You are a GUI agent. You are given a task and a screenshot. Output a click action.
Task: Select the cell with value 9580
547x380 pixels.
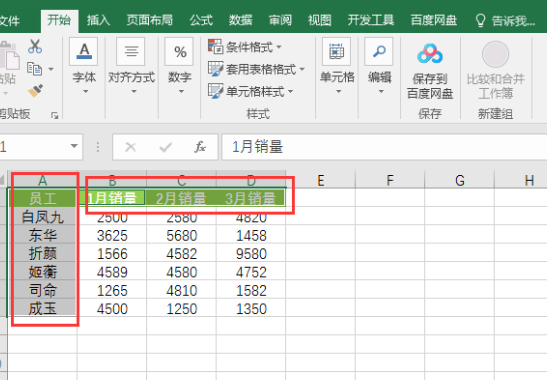pyautogui.click(x=251, y=254)
